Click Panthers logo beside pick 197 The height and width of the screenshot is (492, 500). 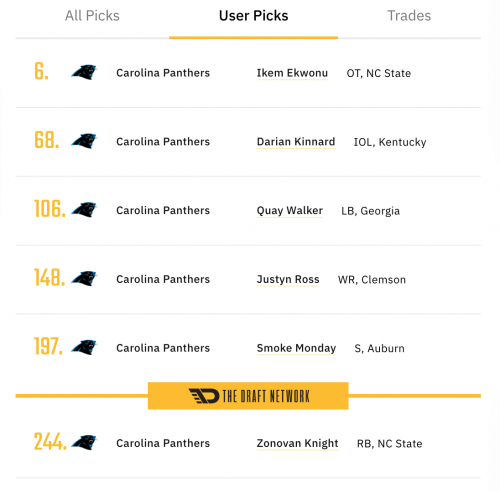[x=84, y=347]
